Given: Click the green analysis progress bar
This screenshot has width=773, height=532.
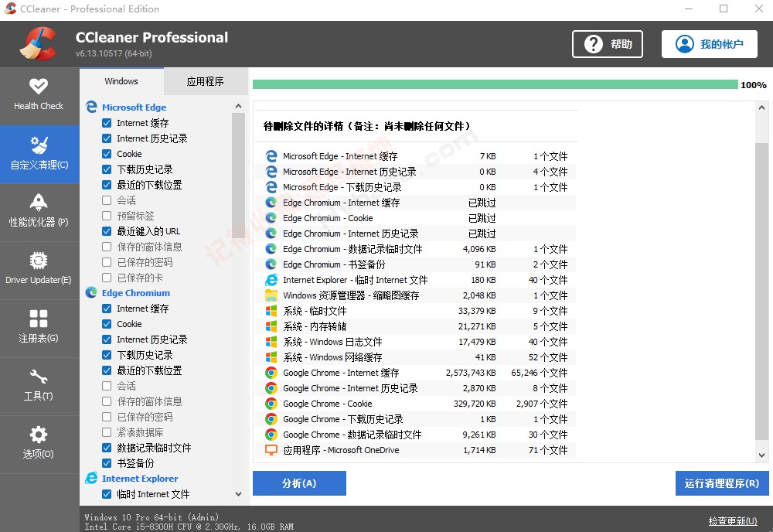Looking at the screenshot, I should pyautogui.click(x=495, y=85).
